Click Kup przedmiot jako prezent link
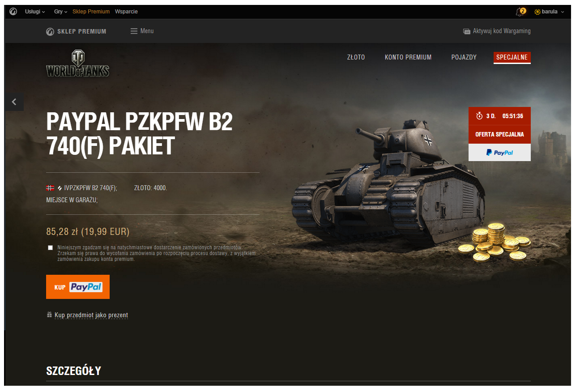 point(91,315)
